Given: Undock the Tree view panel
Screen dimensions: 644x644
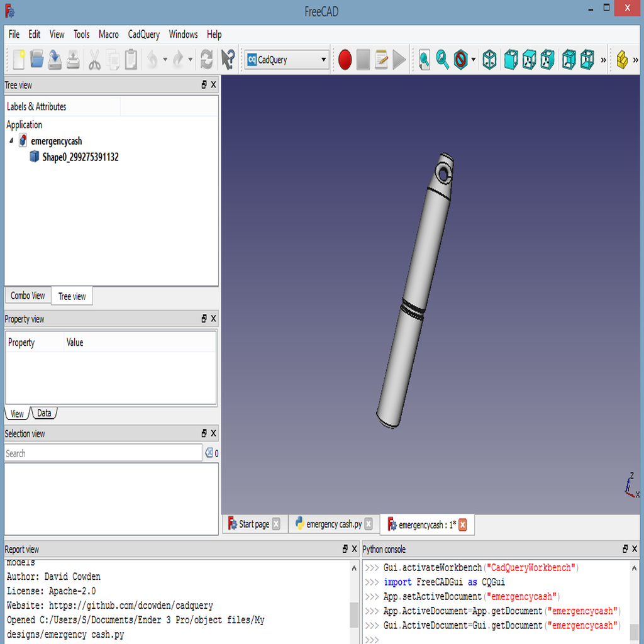Looking at the screenshot, I should click(x=204, y=85).
